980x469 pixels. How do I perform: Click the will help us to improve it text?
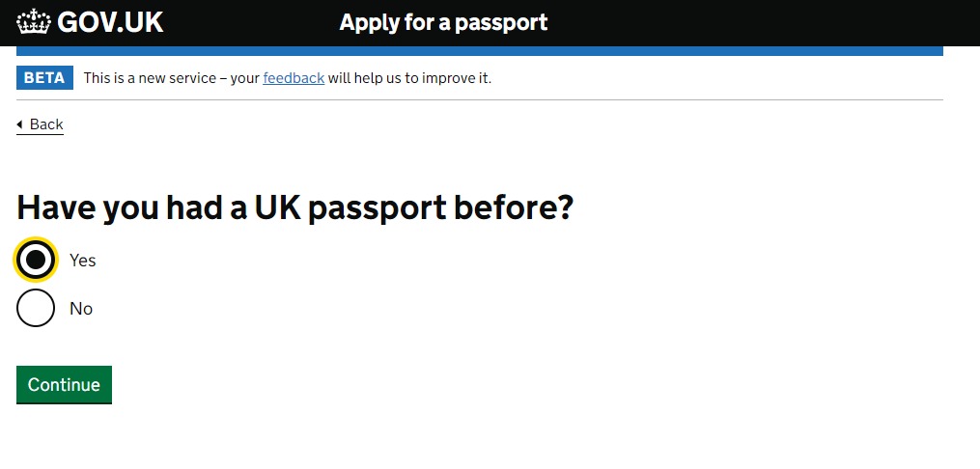(x=410, y=79)
